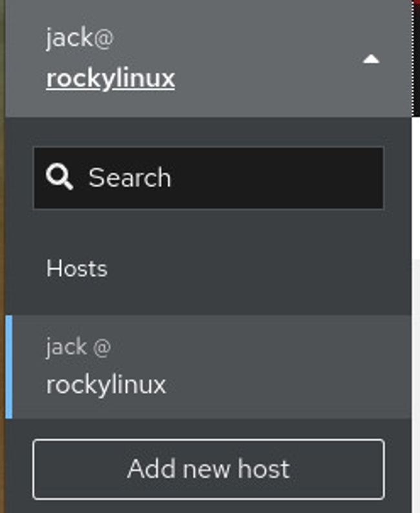
Task: Click into the Search hosts field
Action: point(209,178)
